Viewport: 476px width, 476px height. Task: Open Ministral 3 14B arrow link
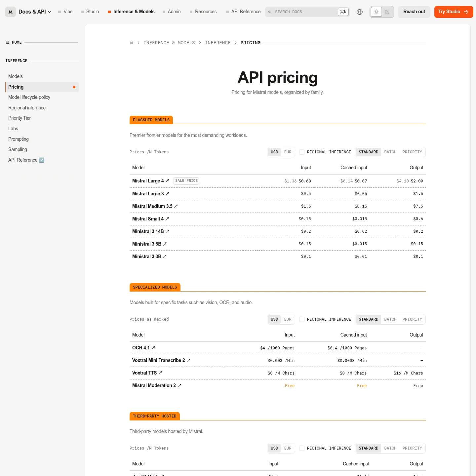167,231
